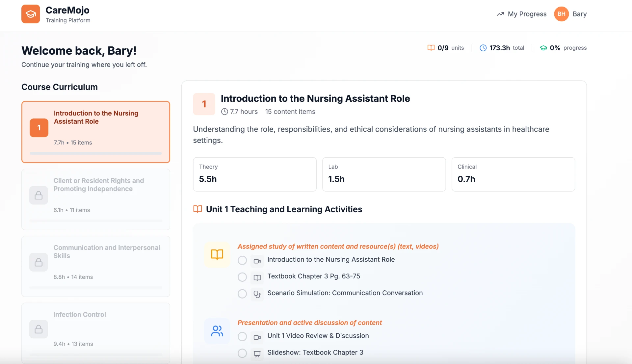The height and width of the screenshot is (364, 632).
Task: Open Unit 1 Video Review & Discussion item
Action: point(318,336)
